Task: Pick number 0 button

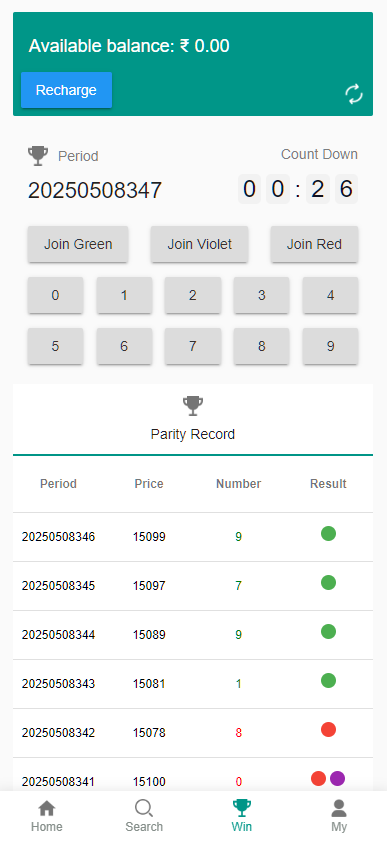Action: tap(55, 295)
